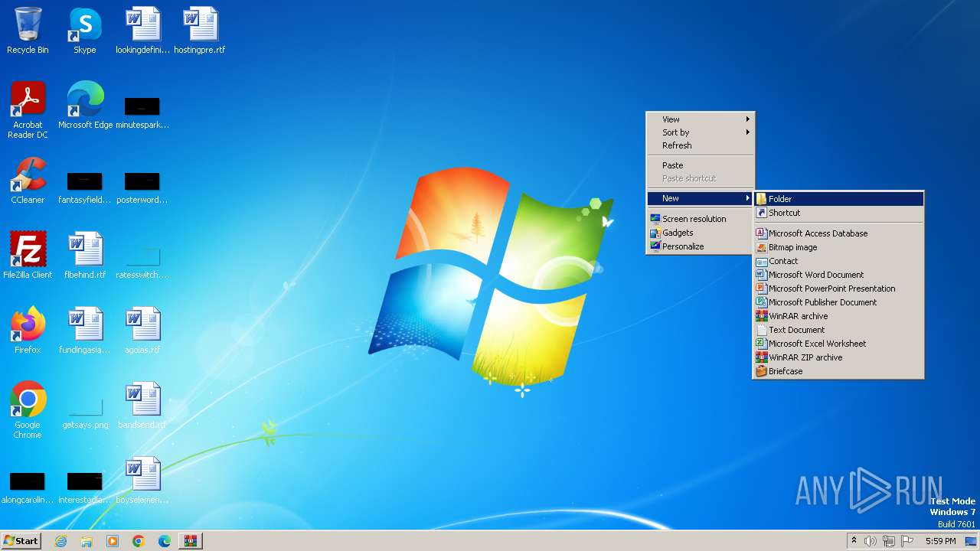Launch Firefox from the desktop

[x=28, y=331]
